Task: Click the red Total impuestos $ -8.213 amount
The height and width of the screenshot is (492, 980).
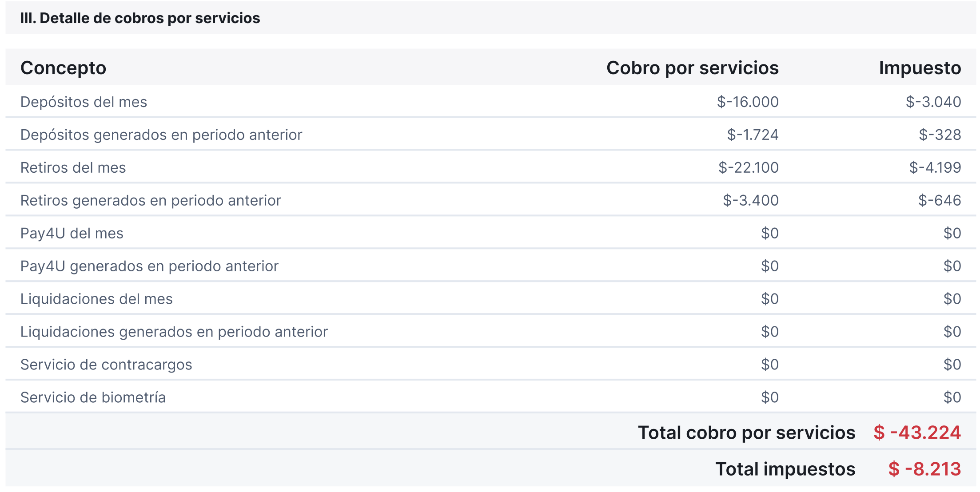Action: [x=925, y=469]
